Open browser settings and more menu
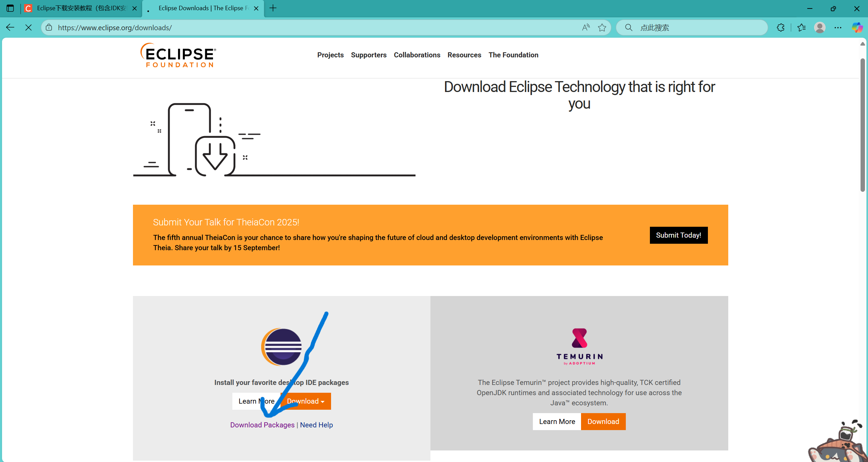The image size is (868, 462). click(x=838, y=27)
